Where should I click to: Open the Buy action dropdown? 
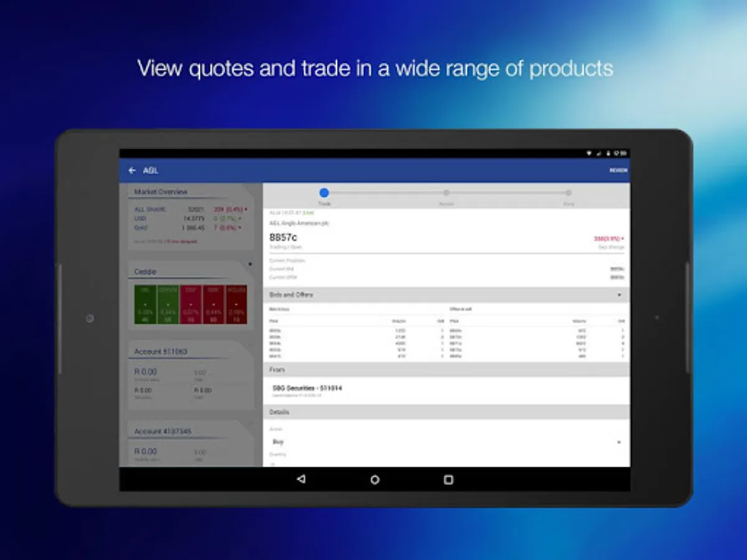point(446,442)
